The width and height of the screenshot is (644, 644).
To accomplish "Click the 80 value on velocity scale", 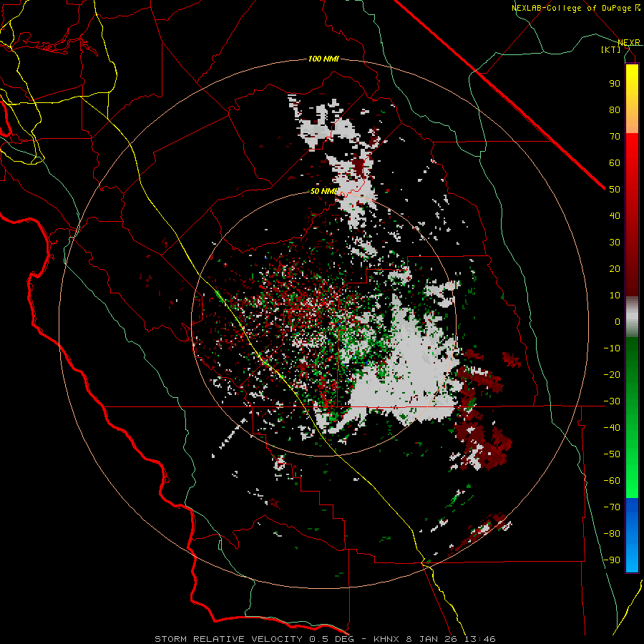I will [615, 109].
